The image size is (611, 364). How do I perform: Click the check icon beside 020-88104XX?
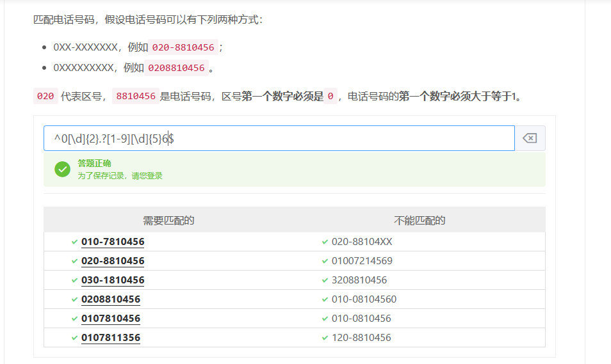point(325,242)
